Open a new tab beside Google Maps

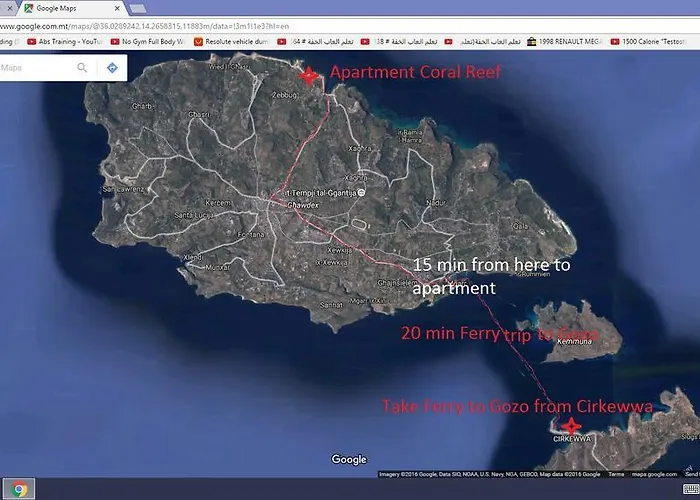point(137,8)
